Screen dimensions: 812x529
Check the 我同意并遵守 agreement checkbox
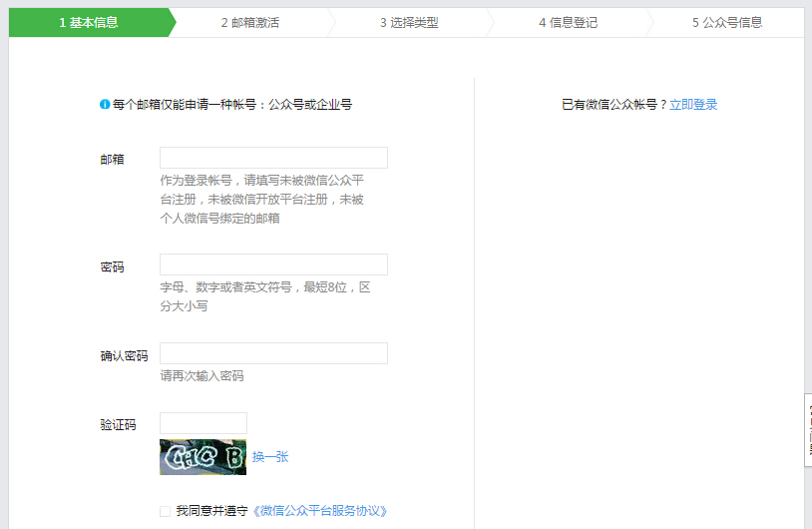coord(165,511)
